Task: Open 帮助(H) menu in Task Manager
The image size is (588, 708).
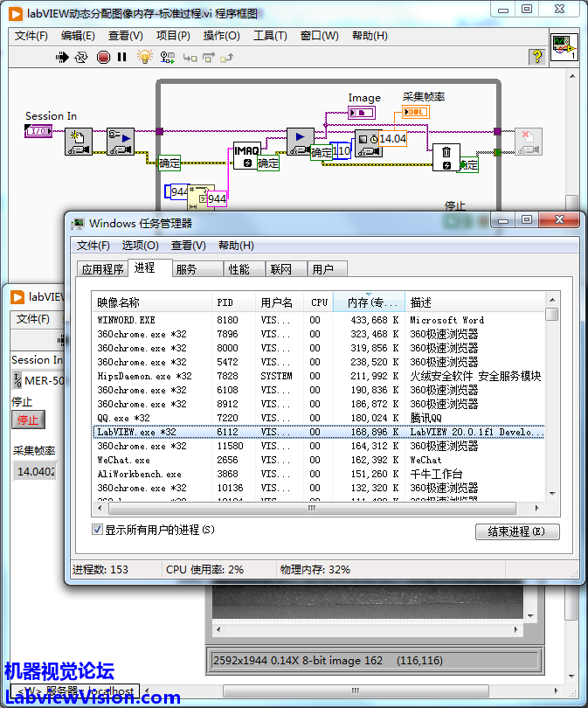Action: point(236,246)
